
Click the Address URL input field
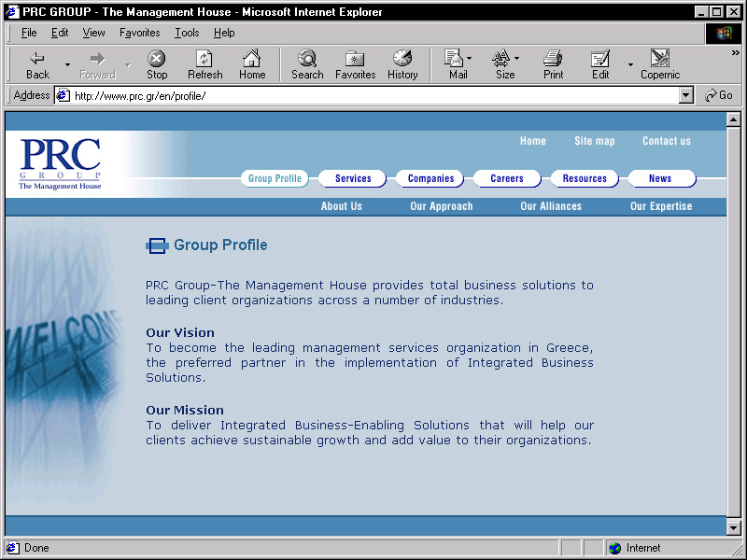[374, 96]
